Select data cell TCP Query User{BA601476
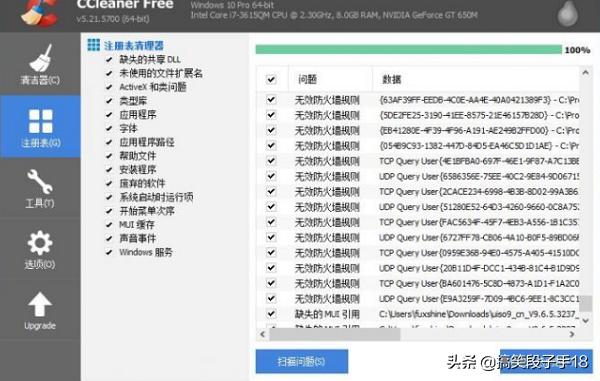 (479, 283)
